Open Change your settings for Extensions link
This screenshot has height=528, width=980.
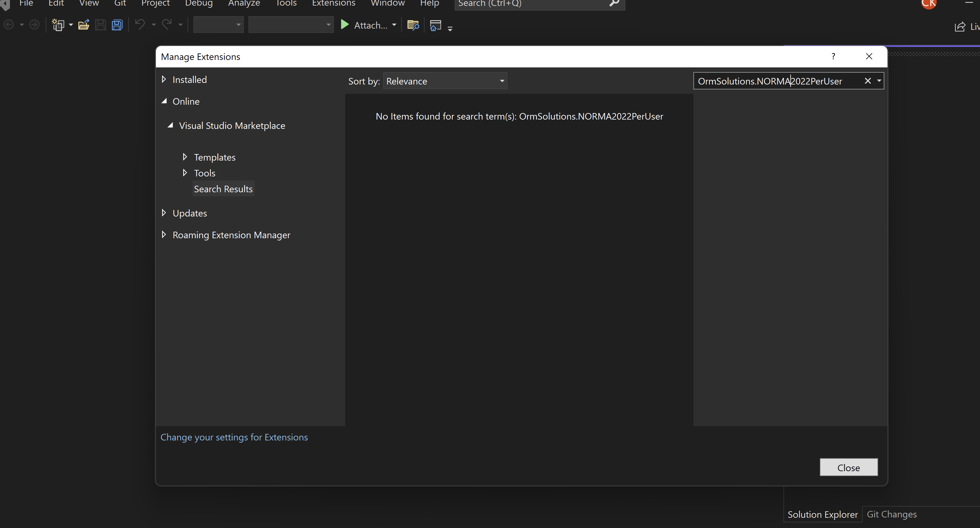pyautogui.click(x=234, y=437)
